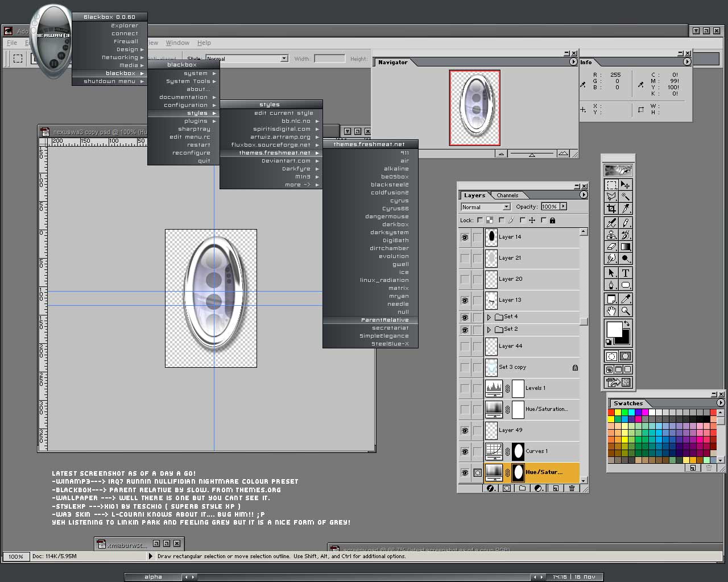Select the Slice tool

coord(626,209)
